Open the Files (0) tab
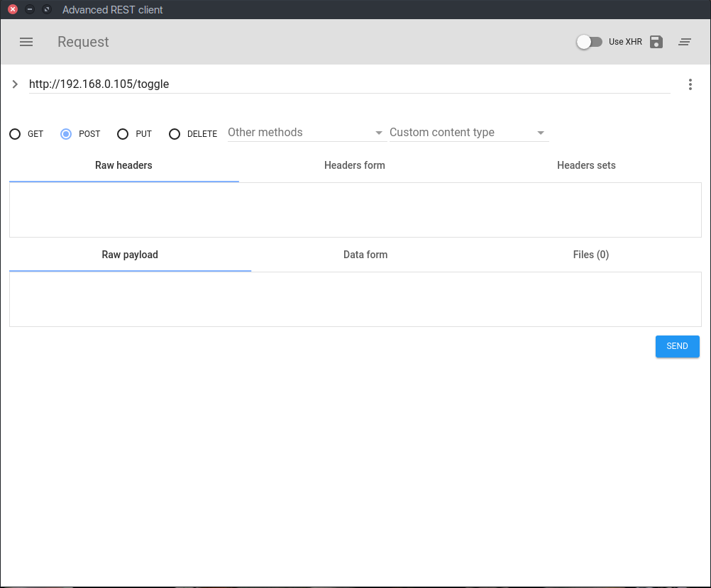This screenshot has height=588, width=711. pyautogui.click(x=590, y=255)
